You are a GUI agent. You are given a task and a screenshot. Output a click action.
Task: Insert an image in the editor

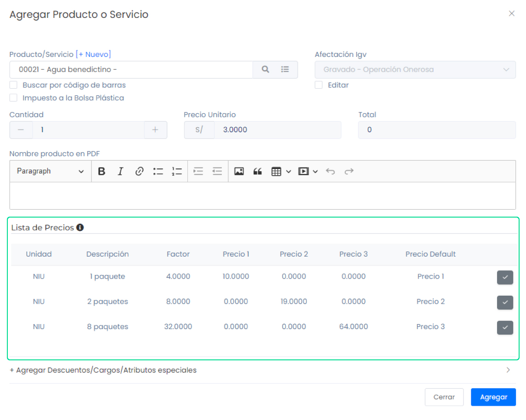[239, 171]
